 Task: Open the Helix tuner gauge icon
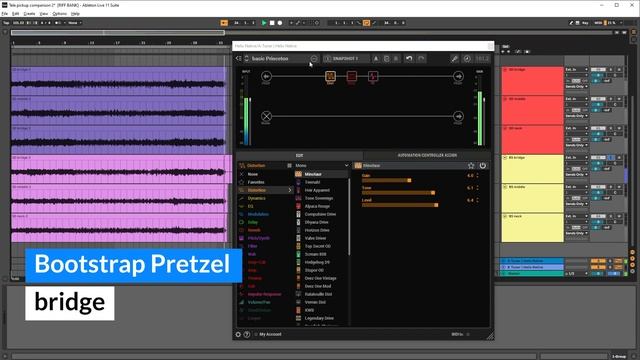tap(467, 59)
